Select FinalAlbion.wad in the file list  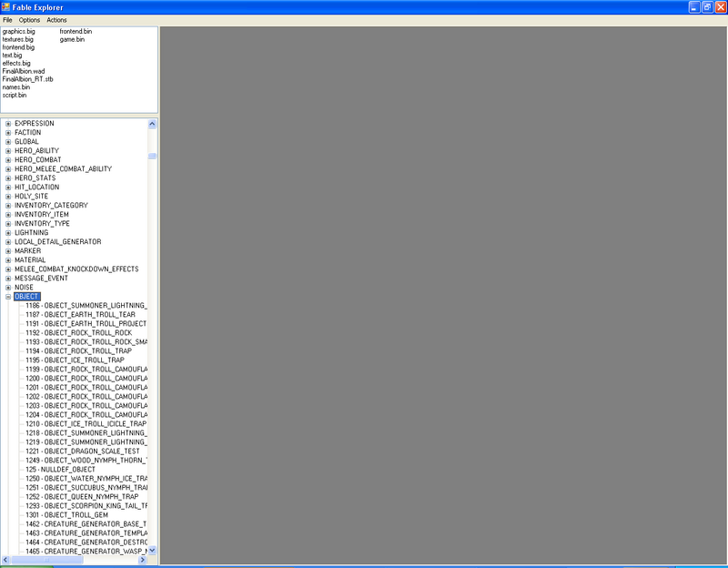(x=24, y=71)
